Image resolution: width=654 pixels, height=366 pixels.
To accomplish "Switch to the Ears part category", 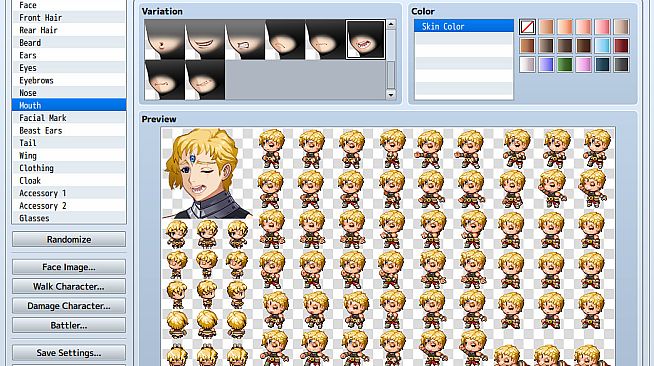I will (69, 55).
